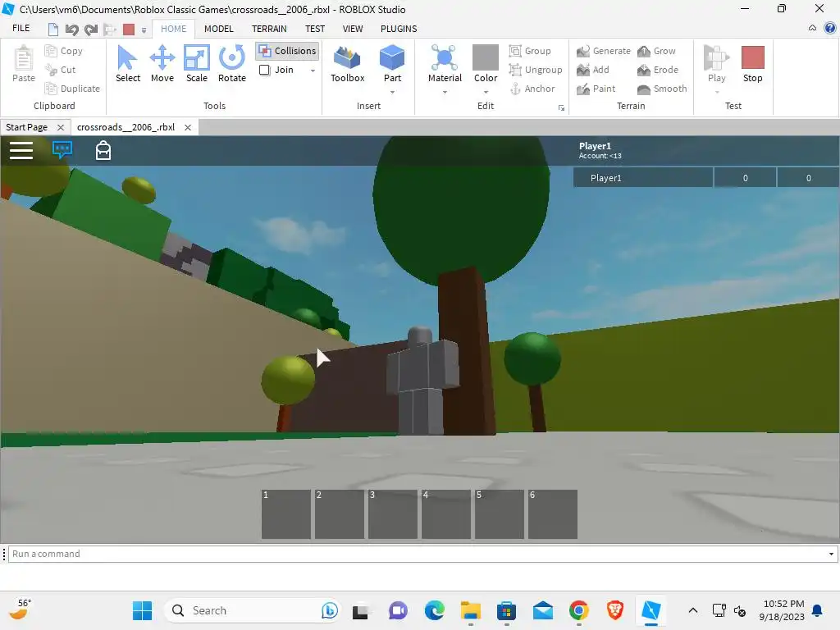The width and height of the screenshot is (840, 630).
Task: Expand the Join options dropdown arrow
Action: pos(313,71)
